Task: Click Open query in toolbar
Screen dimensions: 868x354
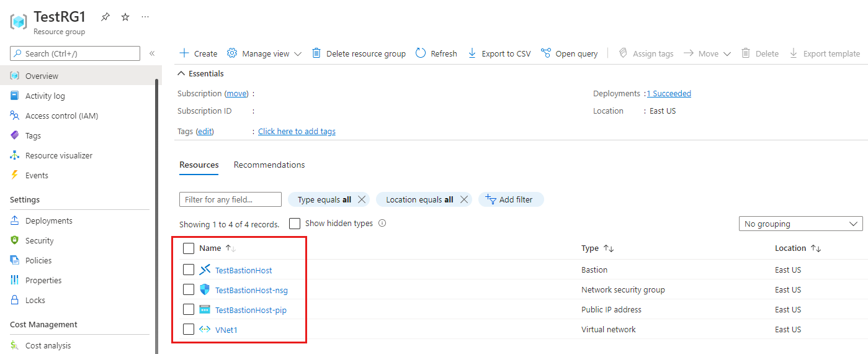Action: point(569,53)
